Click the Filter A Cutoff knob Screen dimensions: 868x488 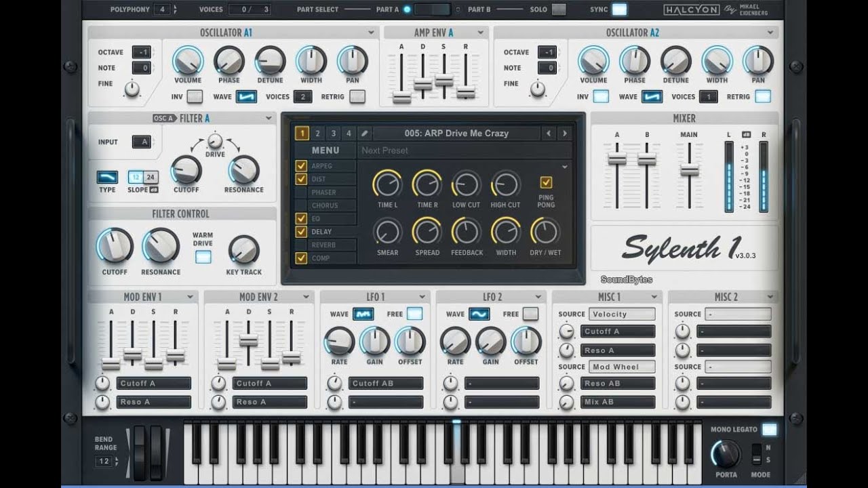(186, 170)
